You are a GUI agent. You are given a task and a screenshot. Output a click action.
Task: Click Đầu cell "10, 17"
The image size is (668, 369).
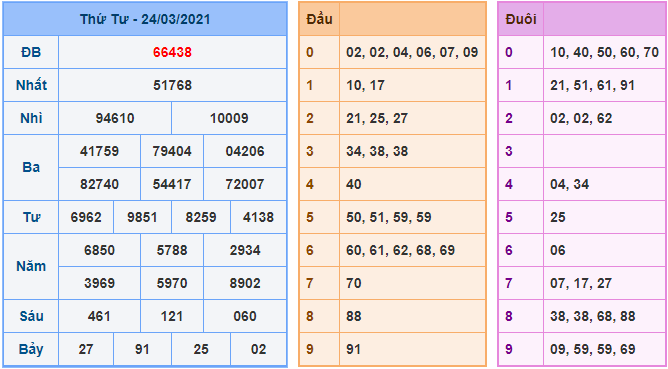pos(365,85)
